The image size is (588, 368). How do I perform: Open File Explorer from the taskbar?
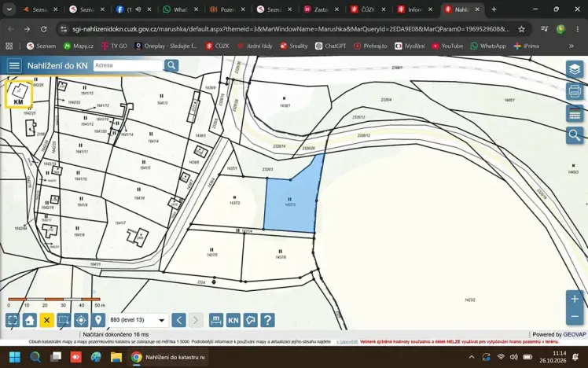[x=116, y=357]
